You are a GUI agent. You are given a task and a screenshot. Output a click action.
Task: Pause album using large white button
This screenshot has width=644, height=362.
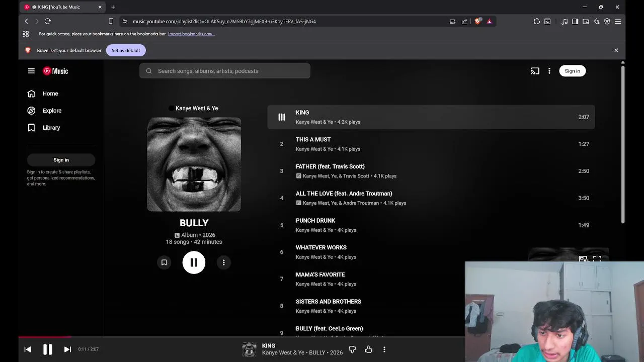tap(194, 262)
